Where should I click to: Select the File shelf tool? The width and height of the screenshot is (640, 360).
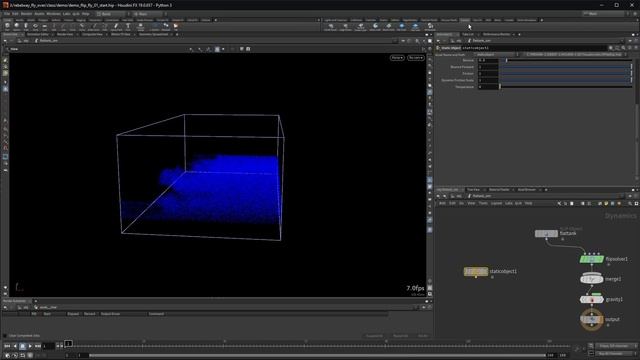[176, 27]
